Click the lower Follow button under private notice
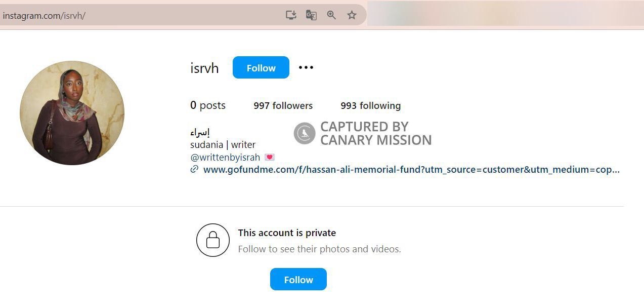This screenshot has height=306, width=644. [x=298, y=279]
